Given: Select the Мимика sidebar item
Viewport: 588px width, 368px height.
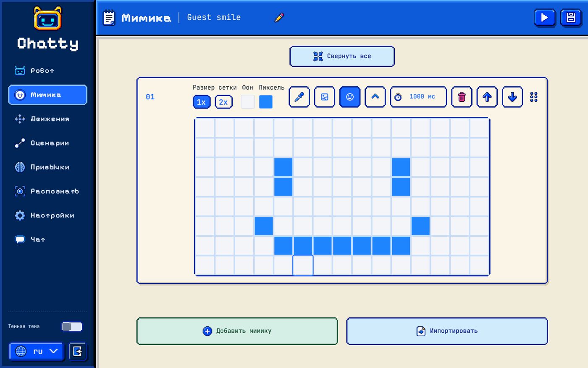Looking at the screenshot, I should tap(47, 95).
